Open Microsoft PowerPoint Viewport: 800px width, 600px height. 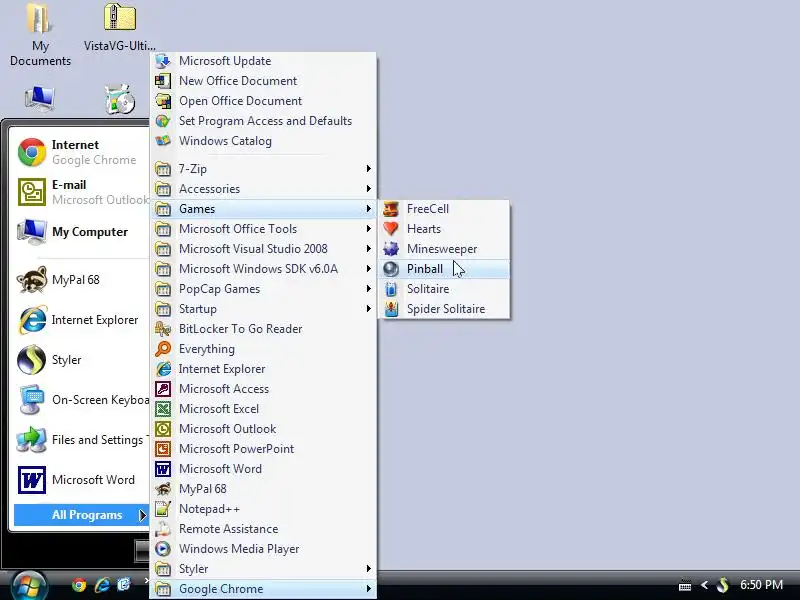pyautogui.click(x=264, y=449)
